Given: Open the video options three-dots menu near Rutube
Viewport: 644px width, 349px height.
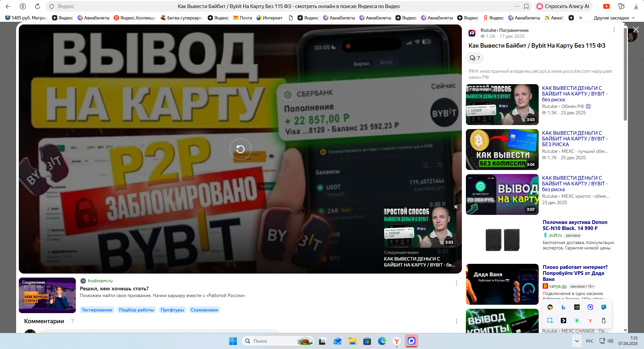Looking at the screenshot, I should [614, 30].
